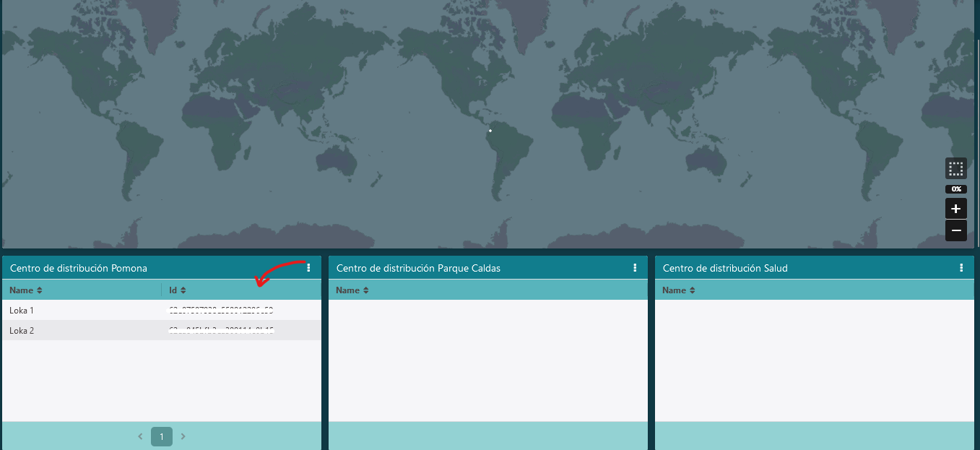Open Centro de distribución Salud options menu

[961, 268]
